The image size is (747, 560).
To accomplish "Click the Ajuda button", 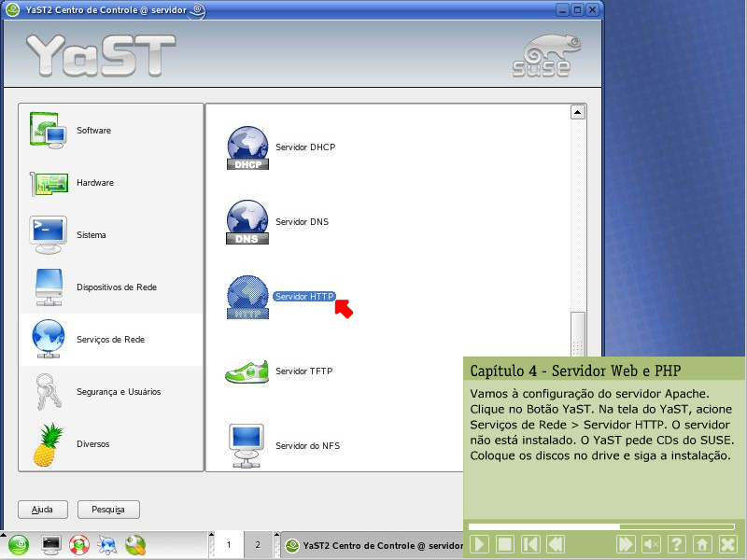I will click(x=43, y=510).
